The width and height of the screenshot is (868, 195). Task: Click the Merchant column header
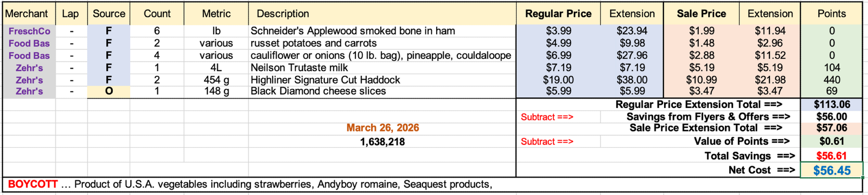[x=26, y=14]
